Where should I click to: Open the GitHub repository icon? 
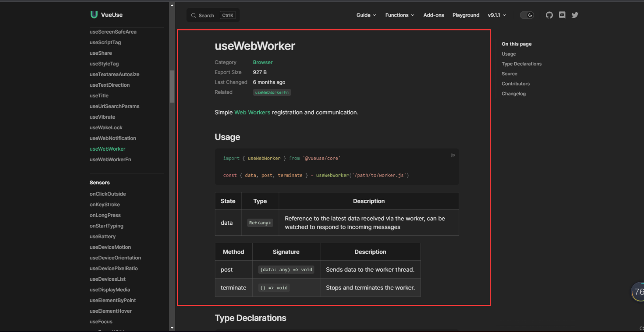tap(549, 15)
